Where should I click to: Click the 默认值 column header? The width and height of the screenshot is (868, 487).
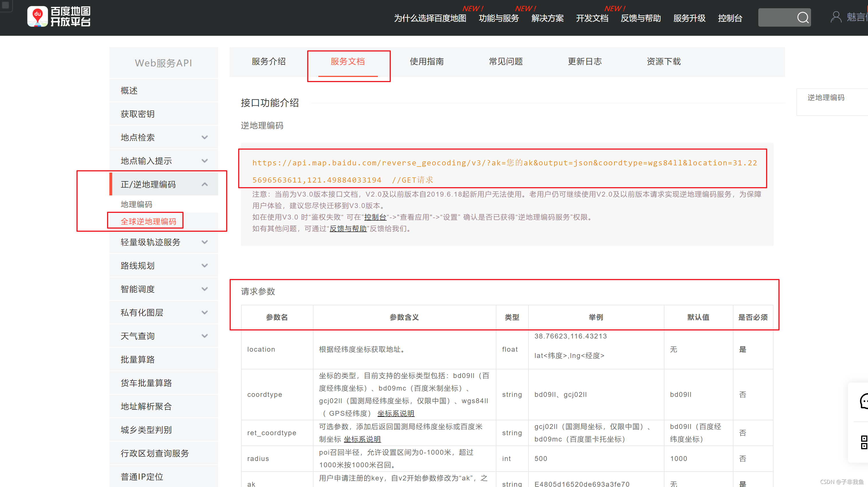pos(698,317)
